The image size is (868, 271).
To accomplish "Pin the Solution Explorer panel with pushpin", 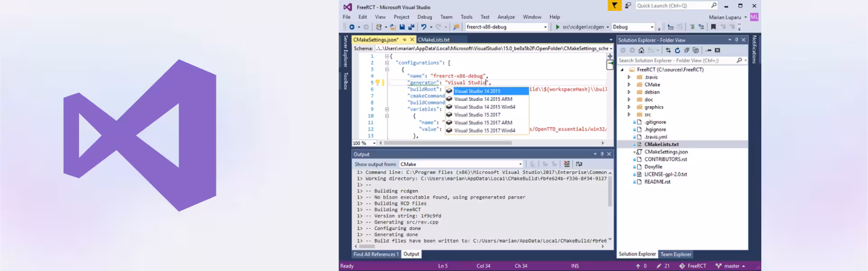I will (x=736, y=40).
